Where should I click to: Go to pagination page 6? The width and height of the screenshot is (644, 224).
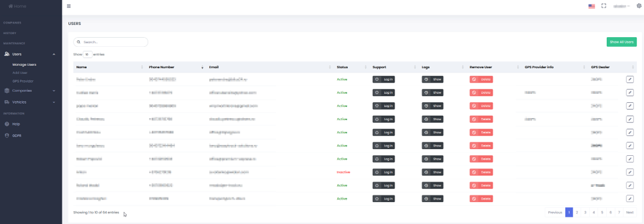(610, 212)
